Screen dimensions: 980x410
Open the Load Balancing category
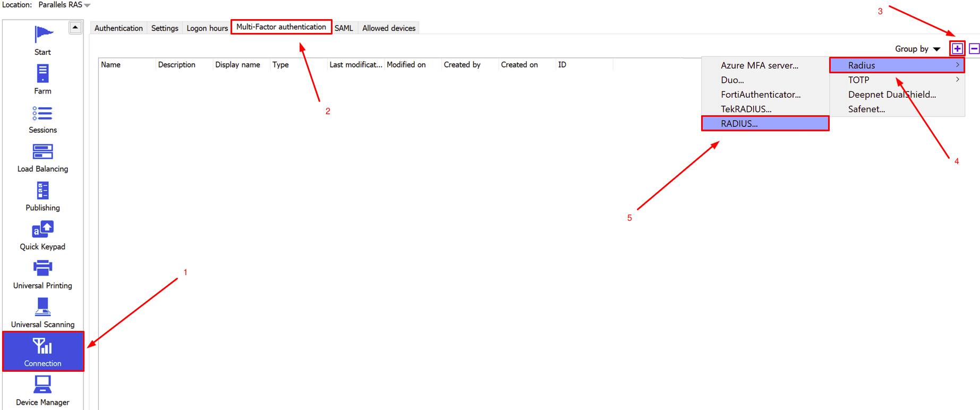[42, 158]
